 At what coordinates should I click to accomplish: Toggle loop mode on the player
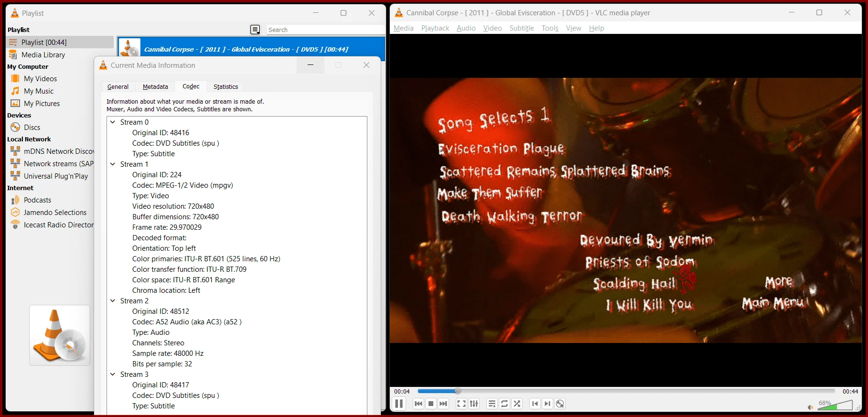tap(504, 404)
